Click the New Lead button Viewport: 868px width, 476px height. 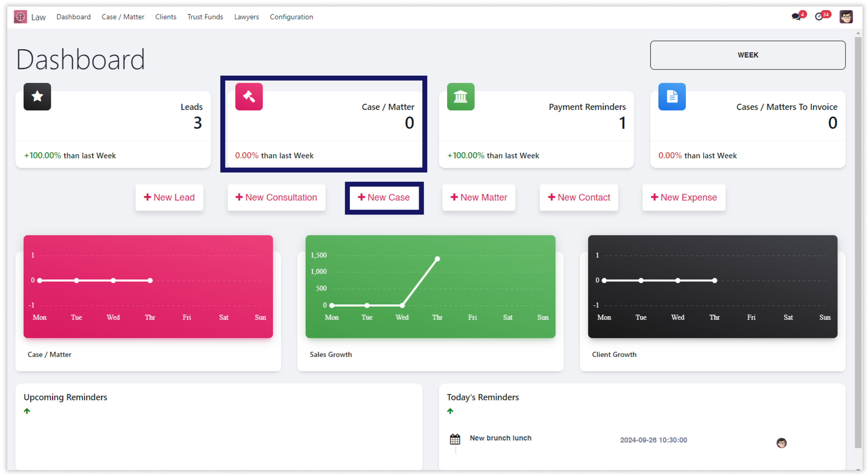[169, 197]
